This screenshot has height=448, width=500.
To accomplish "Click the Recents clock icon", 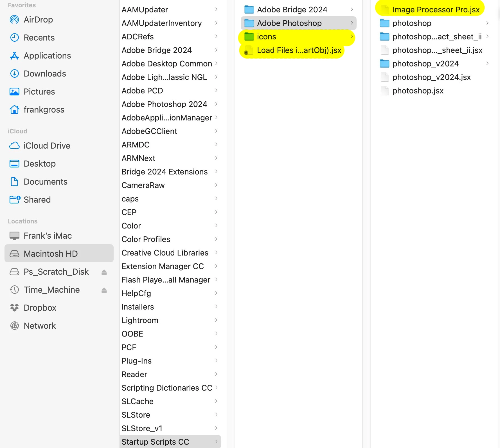I will point(14,38).
